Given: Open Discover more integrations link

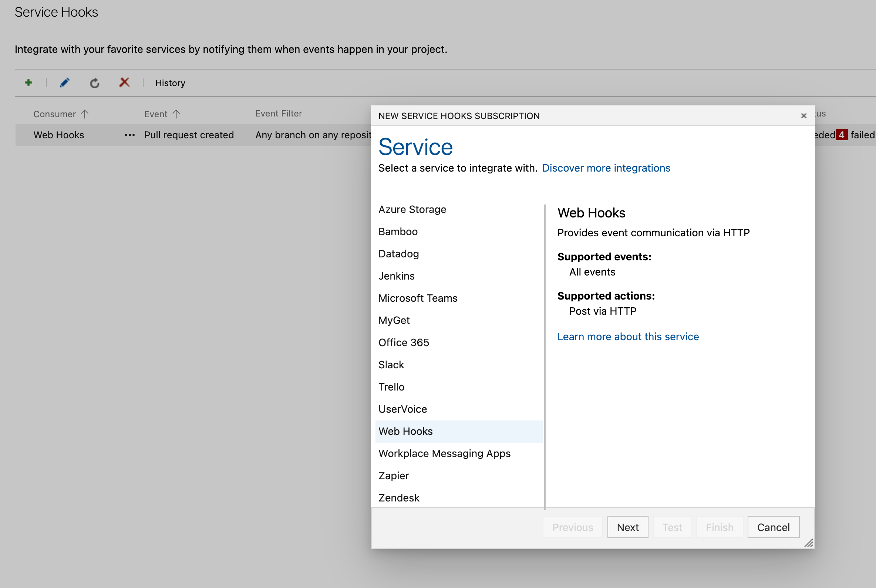Looking at the screenshot, I should pos(606,168).
